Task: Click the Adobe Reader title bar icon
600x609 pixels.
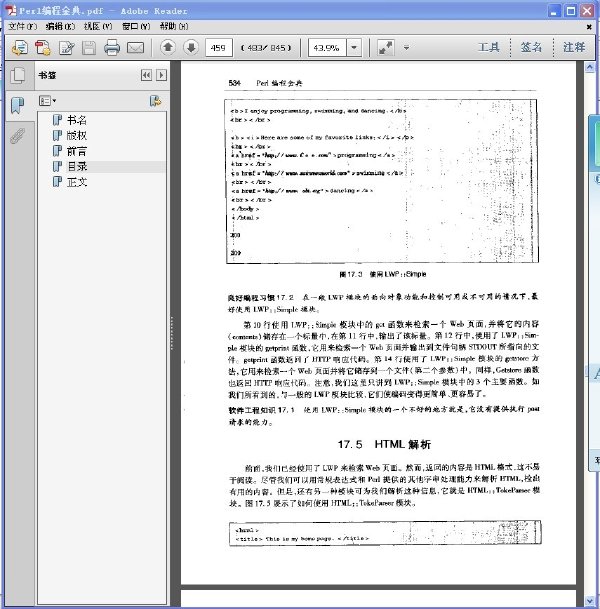Action: tap(10, 10)
